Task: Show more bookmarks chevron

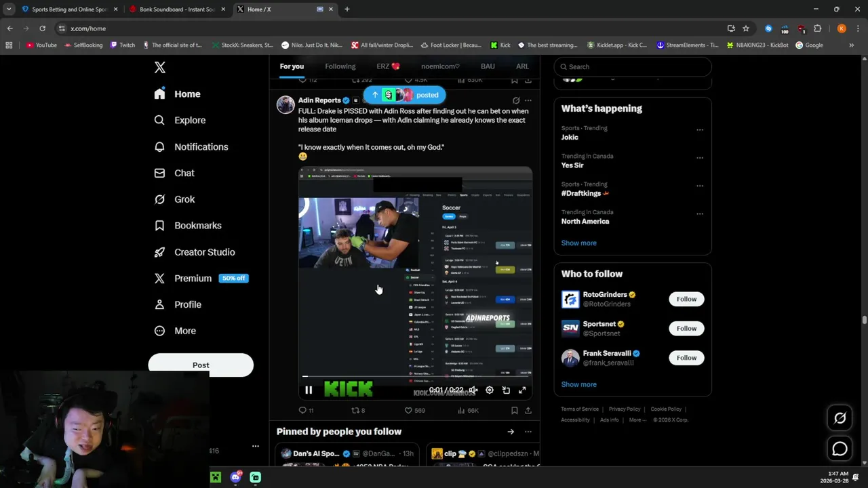Action: click(x=852, y=45)
